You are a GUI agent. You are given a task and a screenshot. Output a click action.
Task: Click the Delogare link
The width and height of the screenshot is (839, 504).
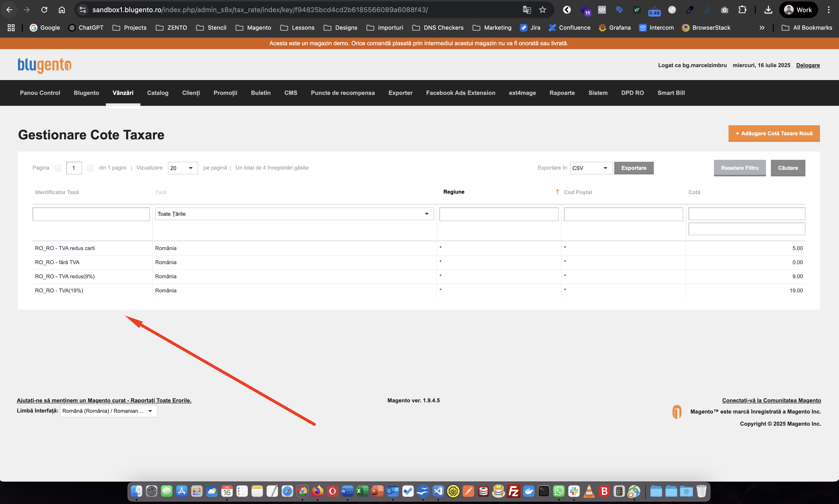coord(808,65)
